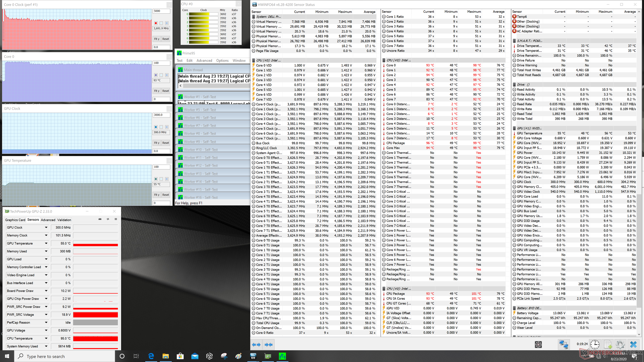Click HWiNFO logging start sheet icon
This screenshot has height=362, width=644.
[x=607, y=344]
